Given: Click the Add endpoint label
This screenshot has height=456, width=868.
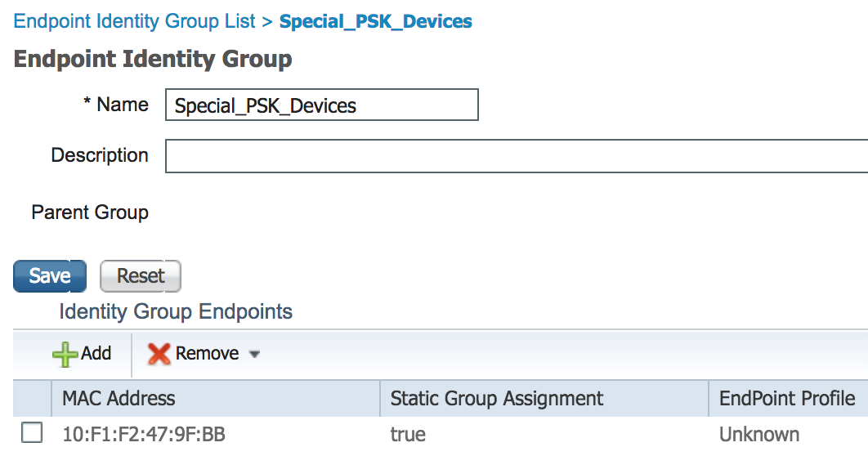Looking at the screenshot, I should [x=96, y=353].
